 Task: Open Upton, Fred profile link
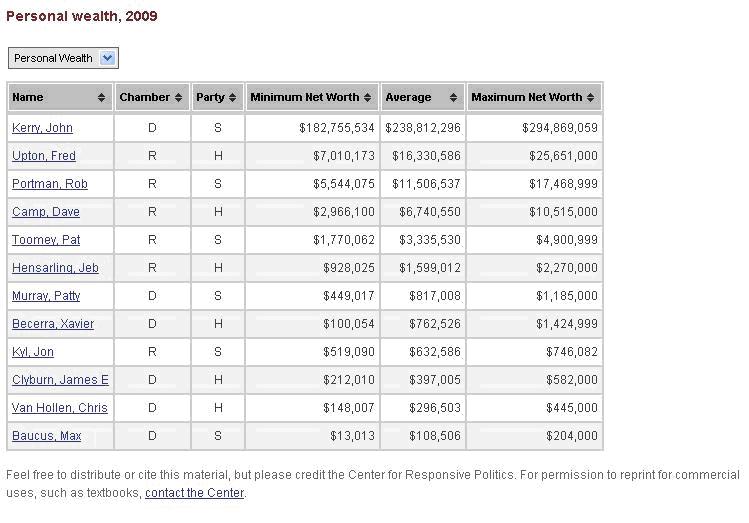click(44, 156)
